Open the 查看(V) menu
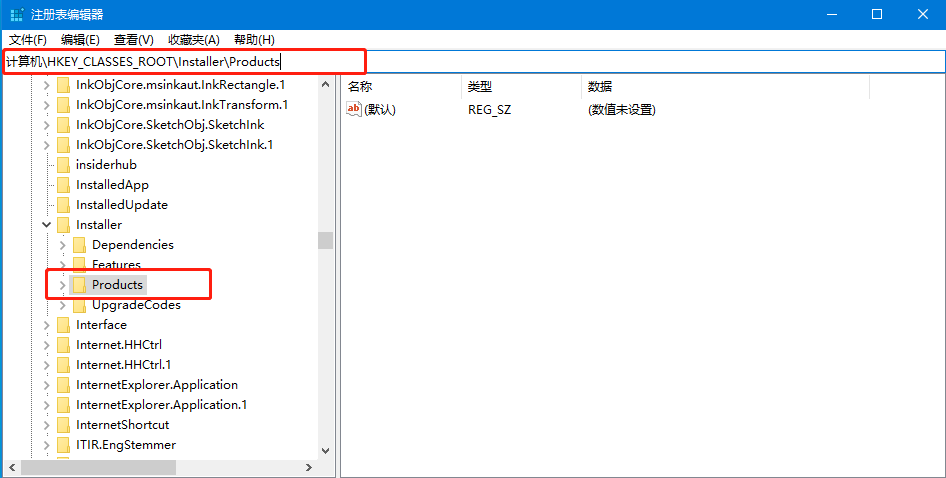The width and height of the screenshot is (946, 478). tap(133, 39)
